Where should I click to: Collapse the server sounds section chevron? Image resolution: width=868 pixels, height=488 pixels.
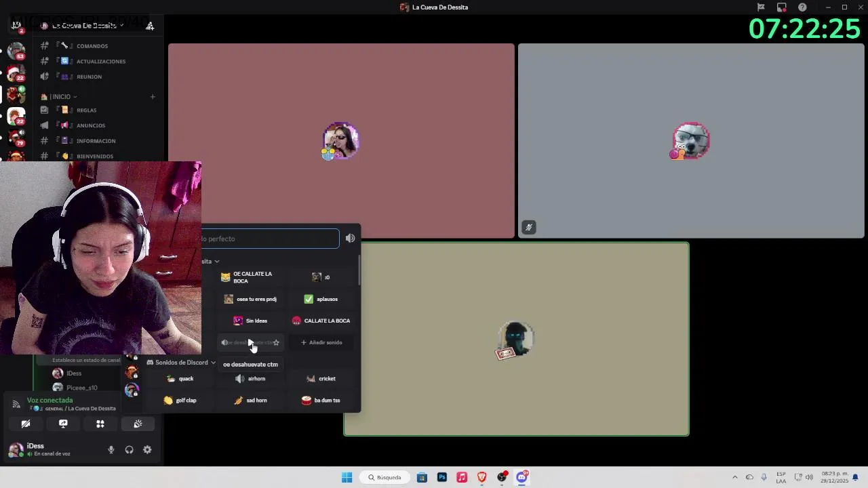216,262
